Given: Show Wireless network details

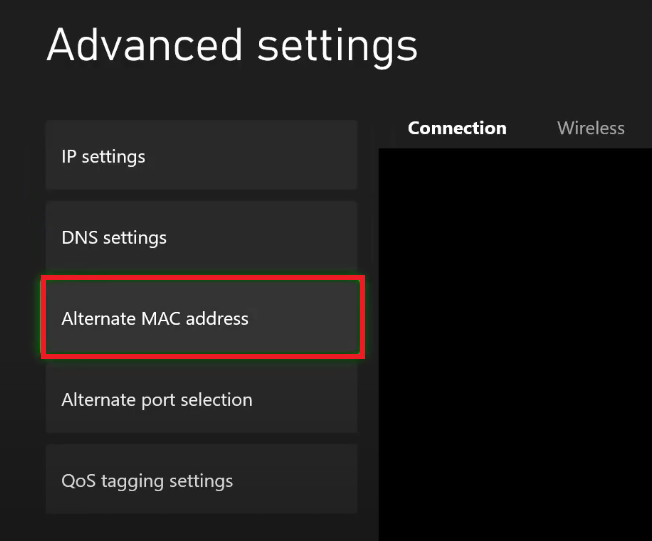Looking at the screenshot, I should click(x=590, y=128).
